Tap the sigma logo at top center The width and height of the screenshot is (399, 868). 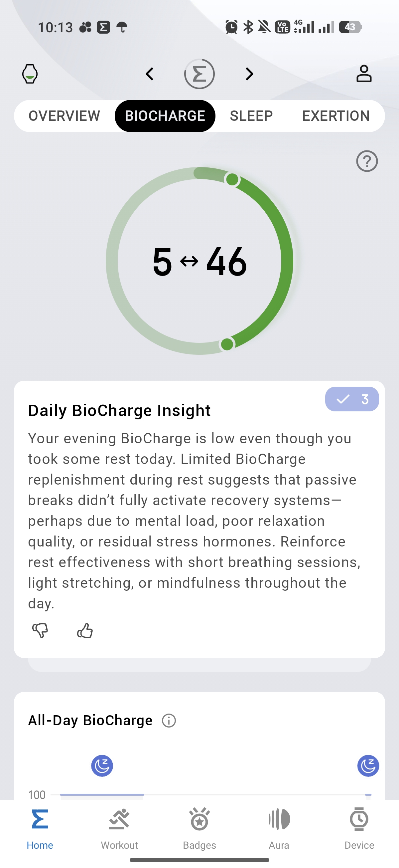point(199,74)
